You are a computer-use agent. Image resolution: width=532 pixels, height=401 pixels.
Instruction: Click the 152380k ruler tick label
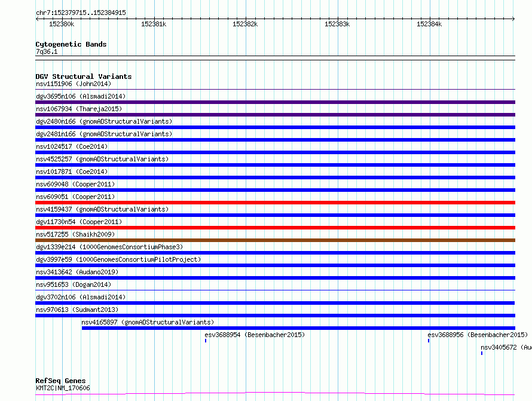coord(62,24)
